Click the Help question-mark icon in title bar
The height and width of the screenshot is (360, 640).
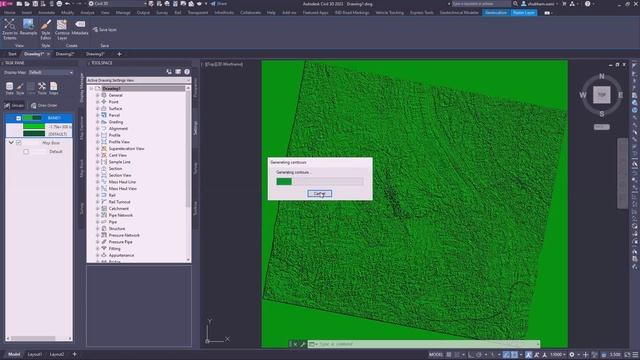(587, 4)
